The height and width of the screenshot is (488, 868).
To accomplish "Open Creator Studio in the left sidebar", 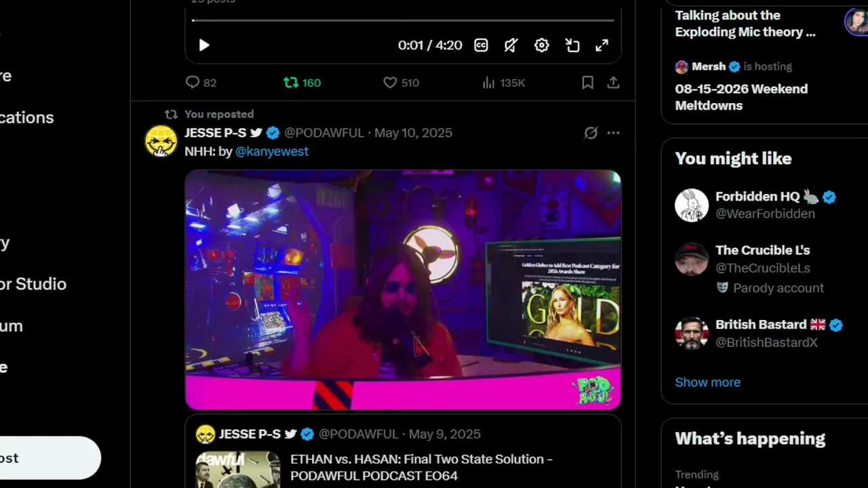I will [33, 284].
